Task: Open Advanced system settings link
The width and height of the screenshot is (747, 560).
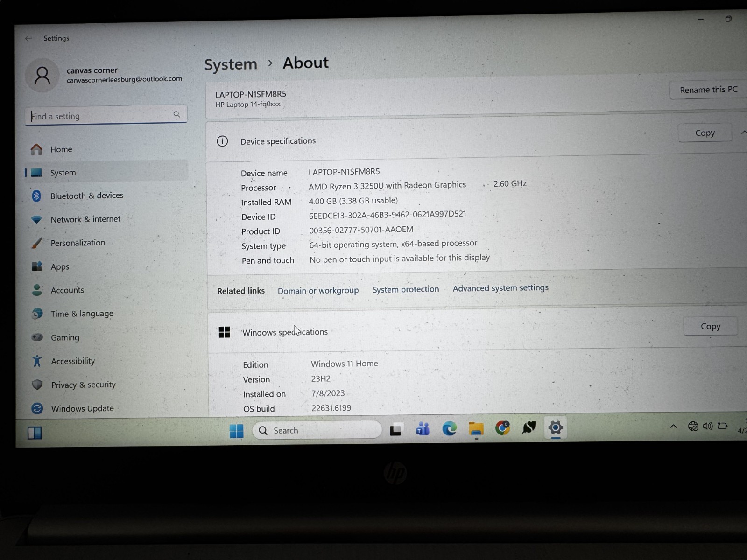Action: [500, 288]
